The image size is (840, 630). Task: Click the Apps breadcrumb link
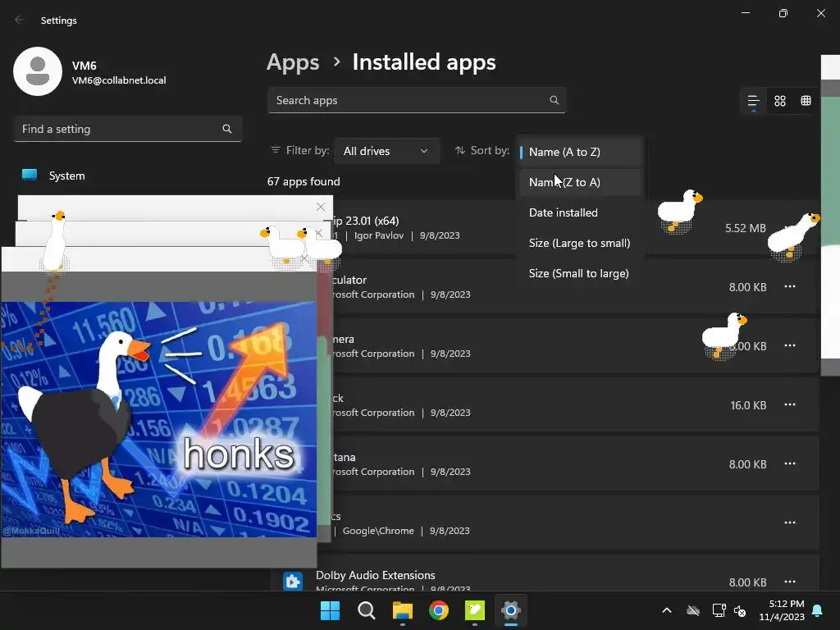(293, 62)
